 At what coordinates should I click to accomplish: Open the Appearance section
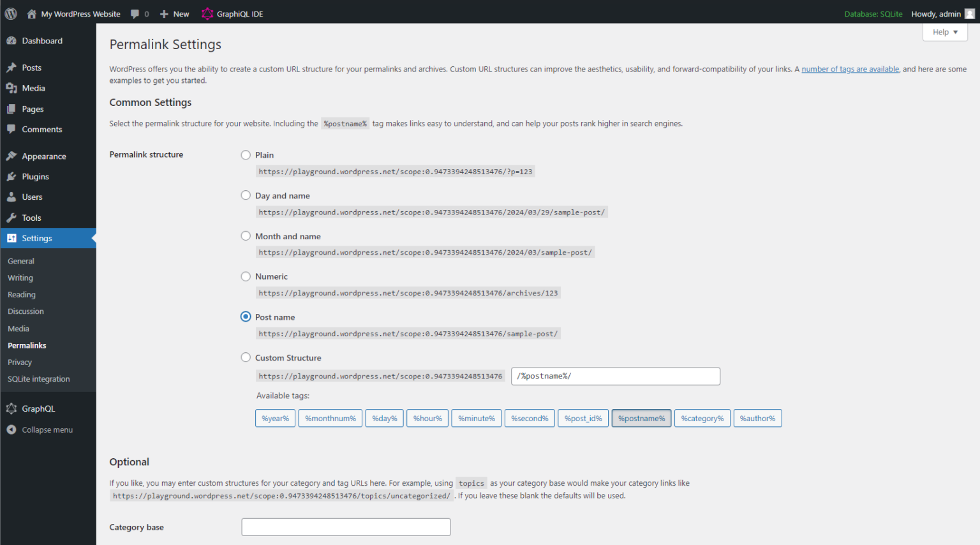(x=44, y=156)
